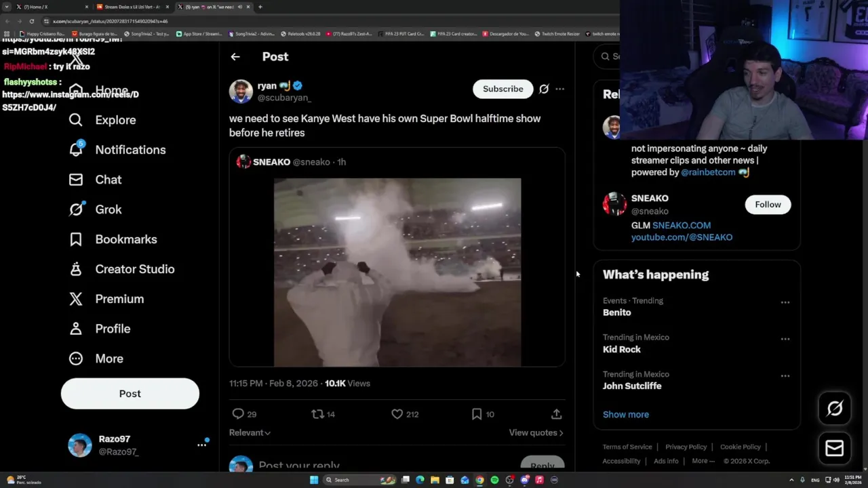868x488 pixels.
Task: Go back using the Post header arrow
Action: [x=235, y=57]
